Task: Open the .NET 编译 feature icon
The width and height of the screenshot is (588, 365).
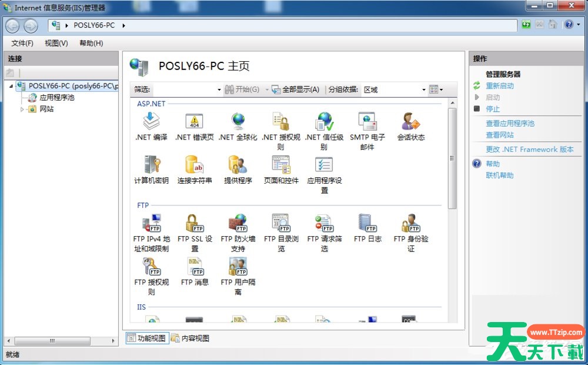Action: click(x=151, y=121)
